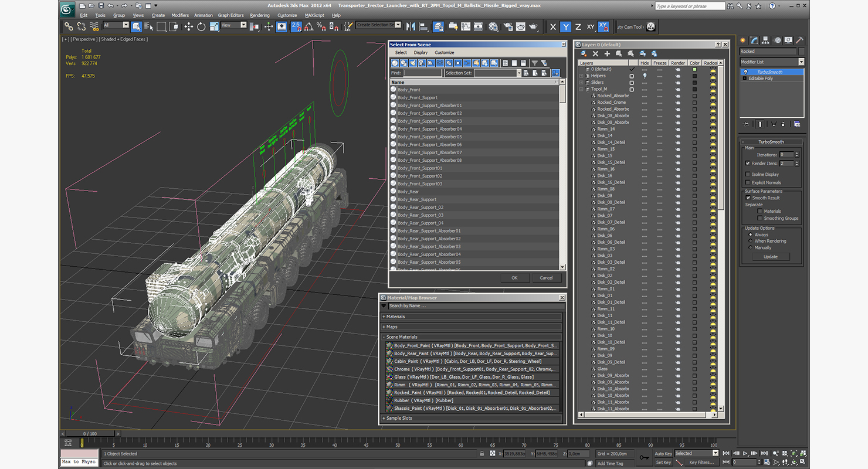868x469 pixels.
Task: Check Separate by Smoothing Groups
Action: point(760,218)
